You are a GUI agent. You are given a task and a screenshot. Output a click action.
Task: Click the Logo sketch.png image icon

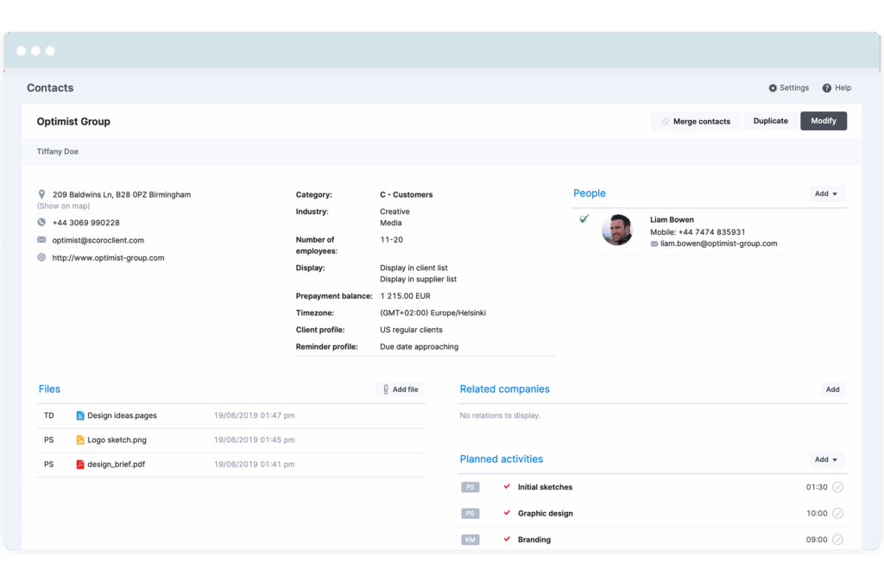(x=80, y=439)
